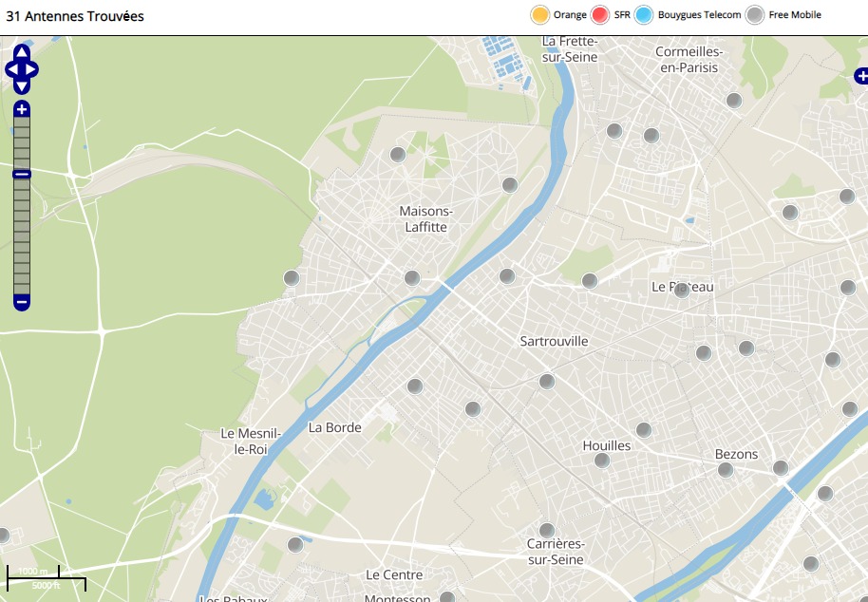The height and width of the screenshot is (602, 868).
Task: Zoom out using the bottom minus button
Action: point(21,303)
